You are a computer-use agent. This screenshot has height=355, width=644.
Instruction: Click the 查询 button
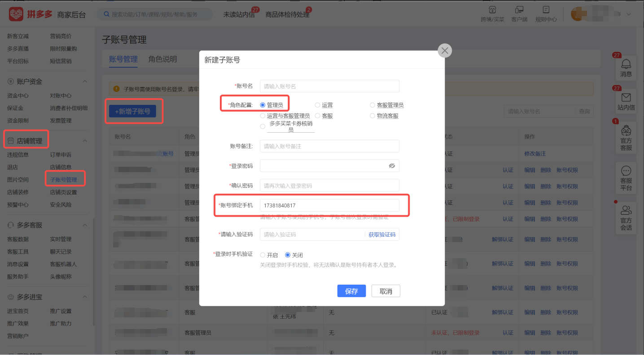(584, 111)
